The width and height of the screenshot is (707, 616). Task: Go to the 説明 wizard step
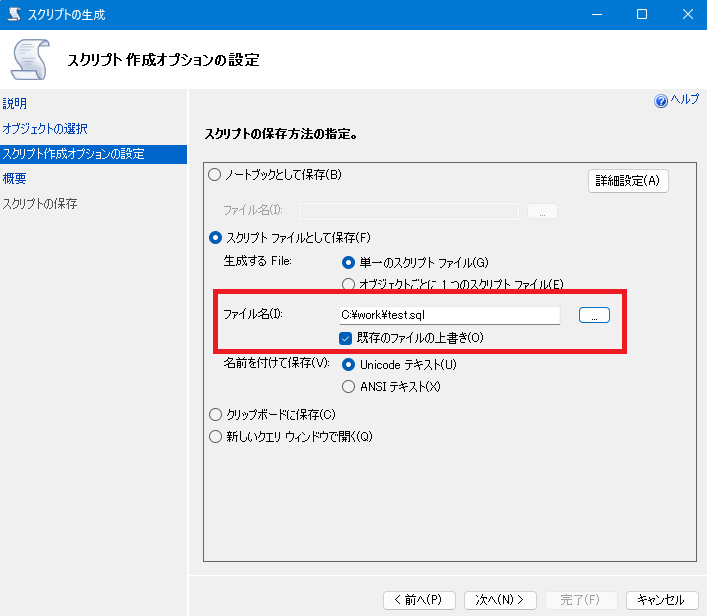click(x=15, y=104)
